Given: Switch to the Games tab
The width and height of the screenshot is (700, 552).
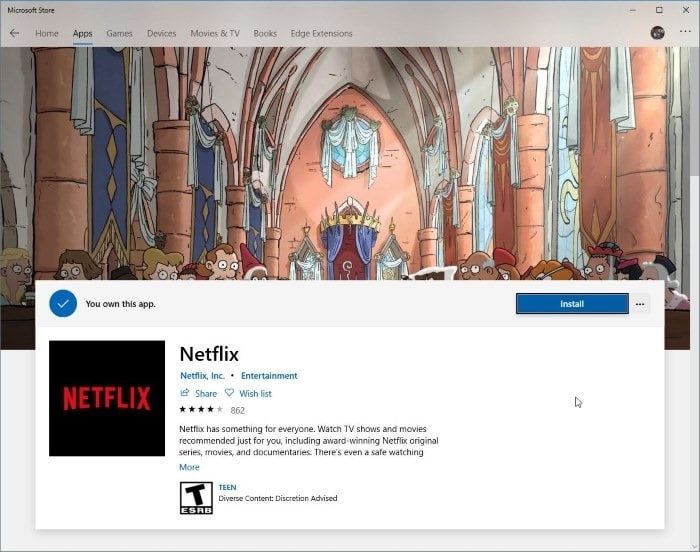Looking at the screenshot, I should pos(119,33).
